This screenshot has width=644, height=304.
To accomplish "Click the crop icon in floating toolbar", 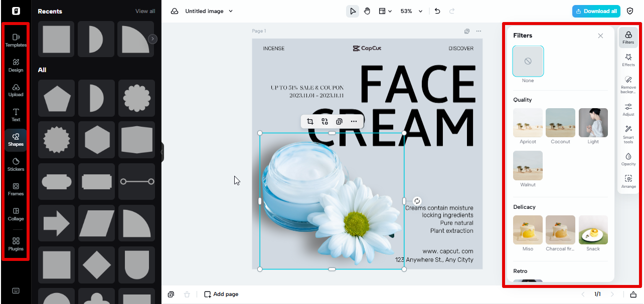I will 310,121.
